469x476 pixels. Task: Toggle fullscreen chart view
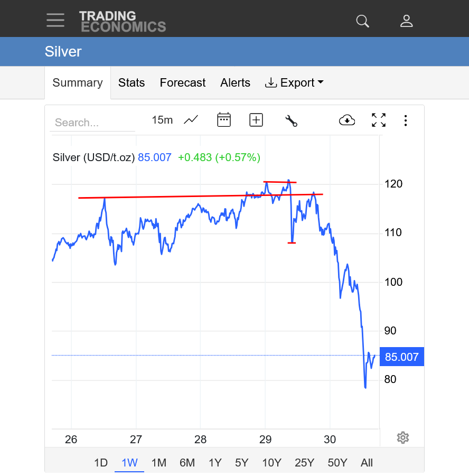[x=379, y=120]
